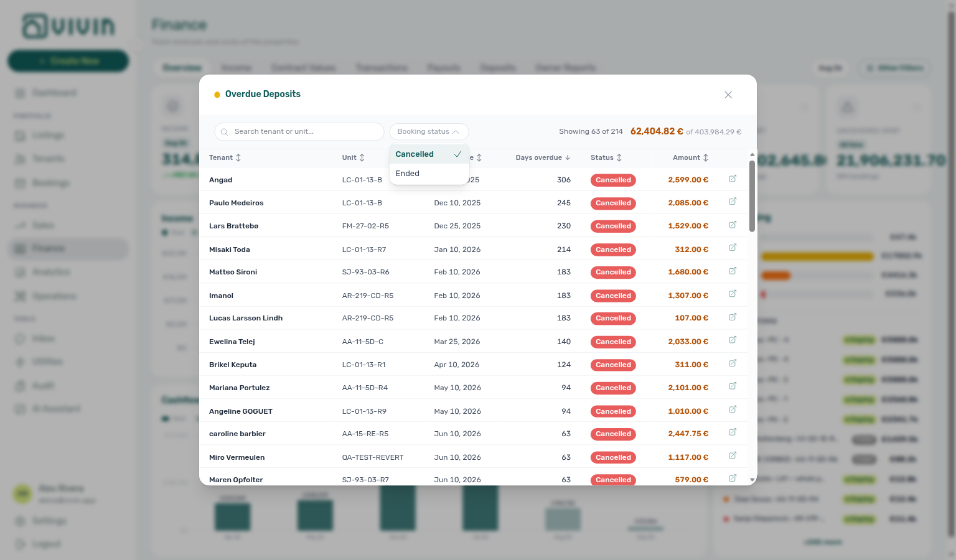Click unit QA-TEST-REVERT

[x=373, y=458]
